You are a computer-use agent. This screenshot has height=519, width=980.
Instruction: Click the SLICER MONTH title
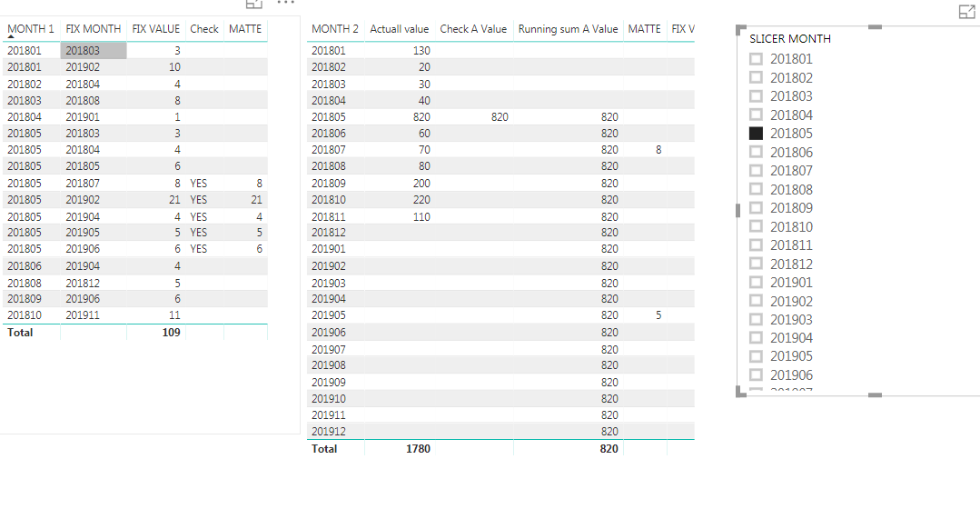pos(790,39)
